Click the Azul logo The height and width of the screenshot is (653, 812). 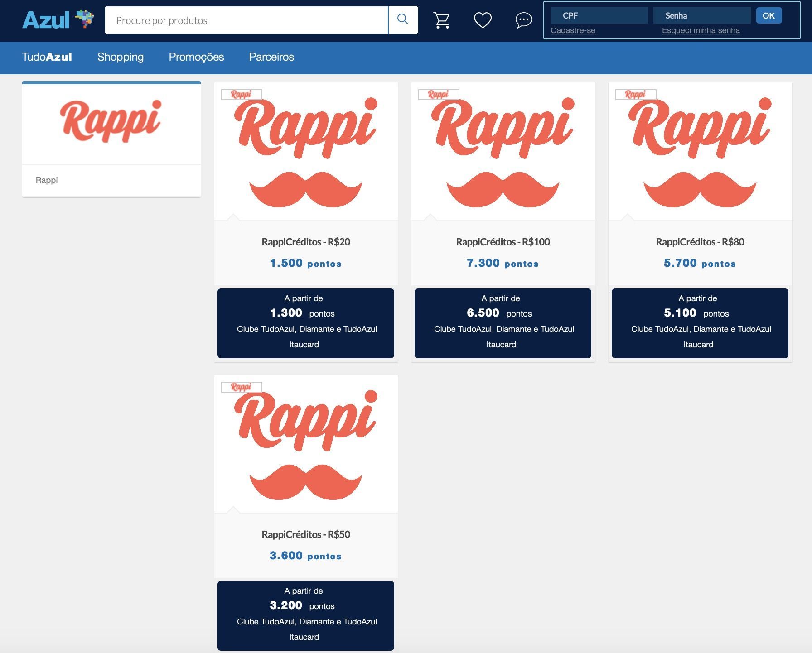coord(58,19)
